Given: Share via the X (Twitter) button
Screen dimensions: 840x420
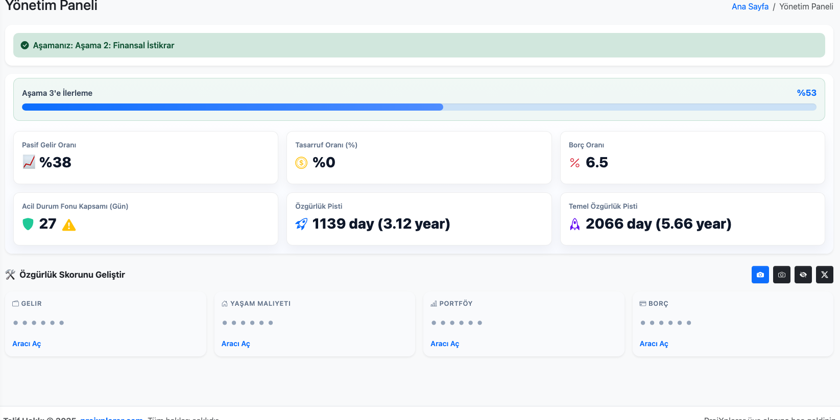Looking at the screenshot, I should (824, 275).
